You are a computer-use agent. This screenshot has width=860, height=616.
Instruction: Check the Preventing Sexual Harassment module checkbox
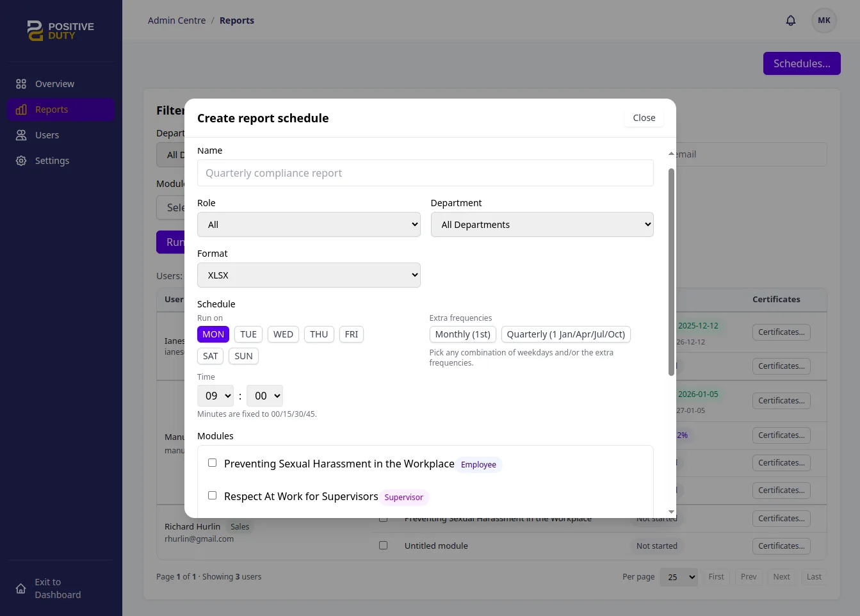coord(212,462)
